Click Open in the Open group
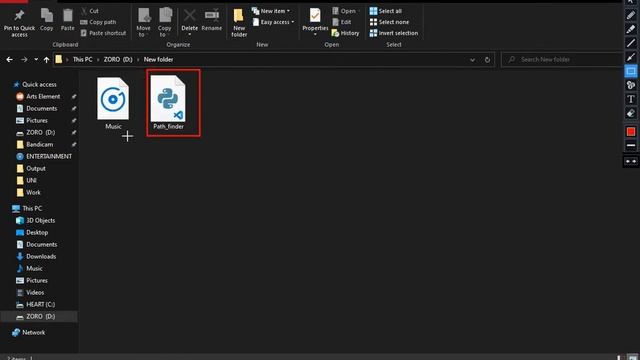 click(x=344, y=11)
